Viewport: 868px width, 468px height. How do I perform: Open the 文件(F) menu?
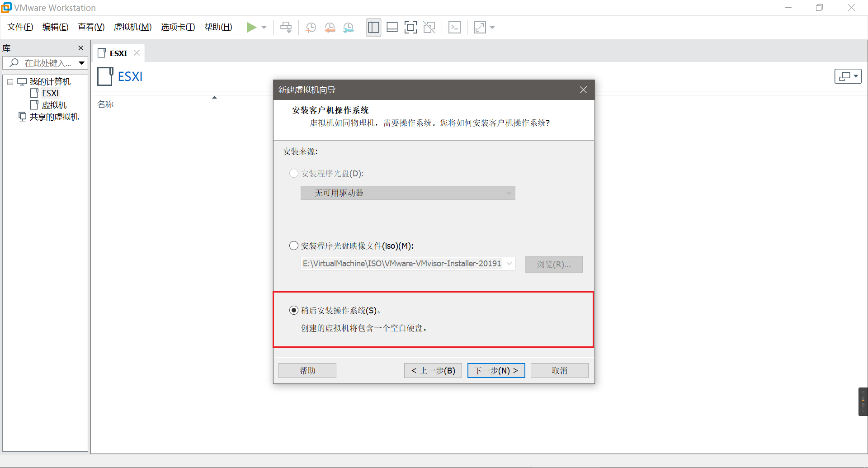pos(20,27)
